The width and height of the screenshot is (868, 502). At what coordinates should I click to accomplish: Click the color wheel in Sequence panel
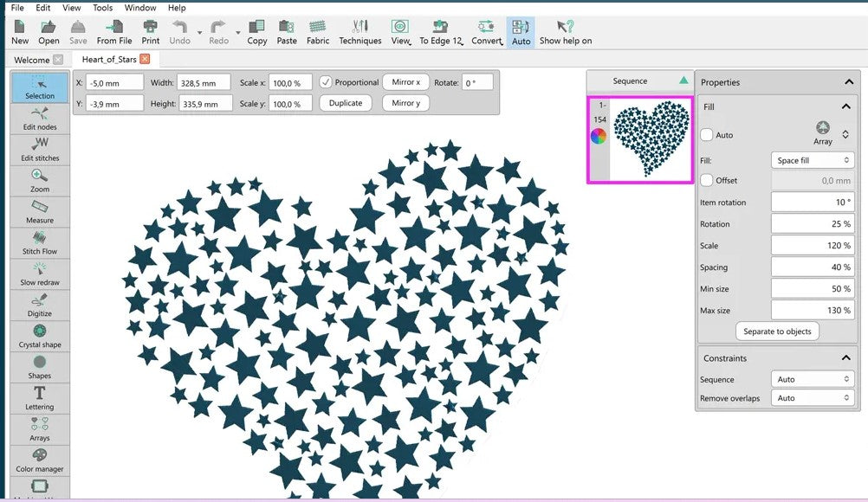pyautogui.click(x=599, y=136)
